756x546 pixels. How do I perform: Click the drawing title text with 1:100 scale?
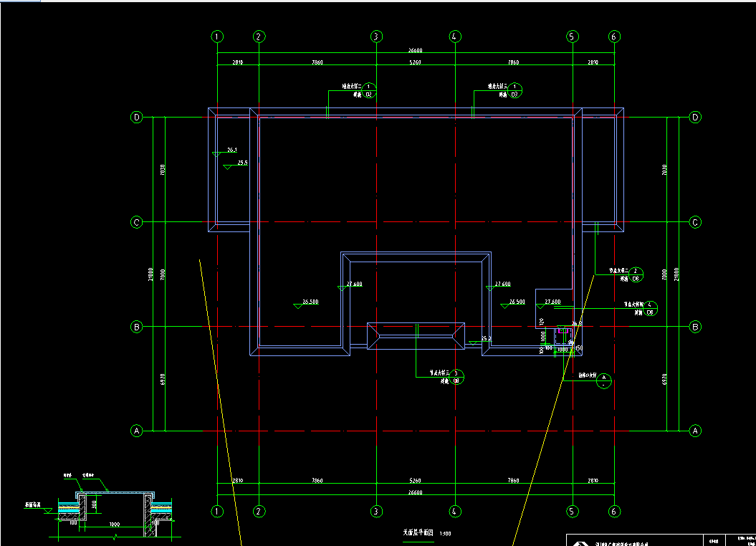(426, 533)
